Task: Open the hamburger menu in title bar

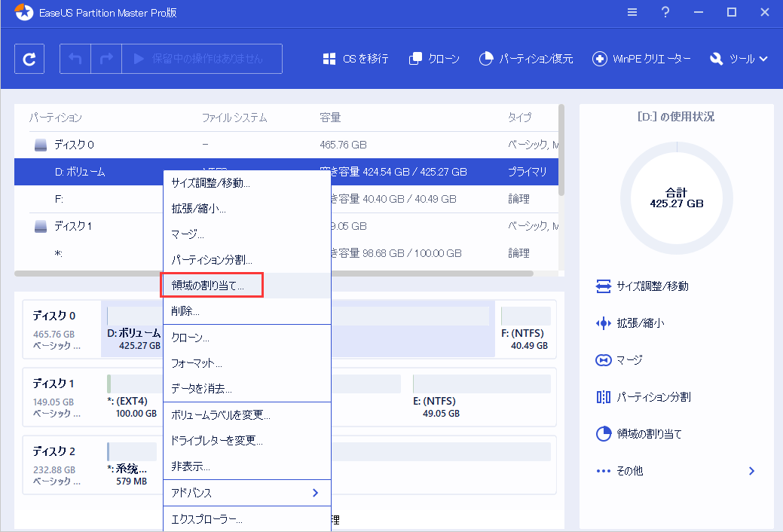Action: point(633,13)
